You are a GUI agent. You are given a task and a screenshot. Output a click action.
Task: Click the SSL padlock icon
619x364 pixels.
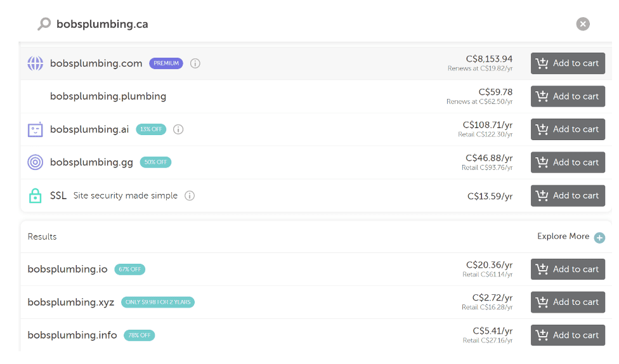click(x=35, y=195)
